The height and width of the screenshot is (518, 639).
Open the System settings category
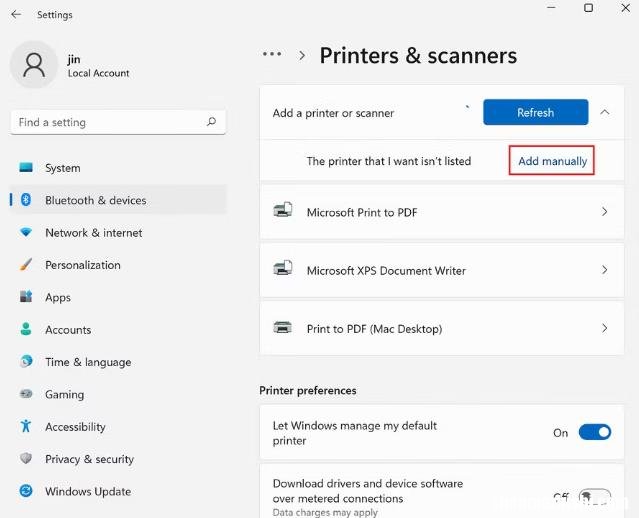coord(118,168)
